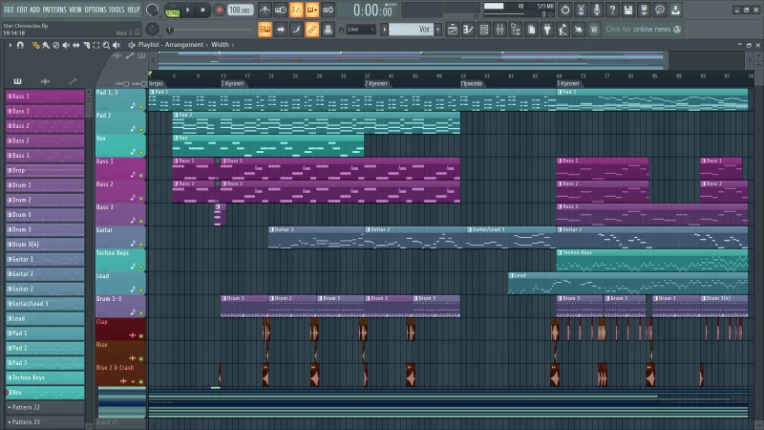Open the PATTERNS menu
Image resolution: width=764 pixels, height=430 pixels.
coord(54,10)
